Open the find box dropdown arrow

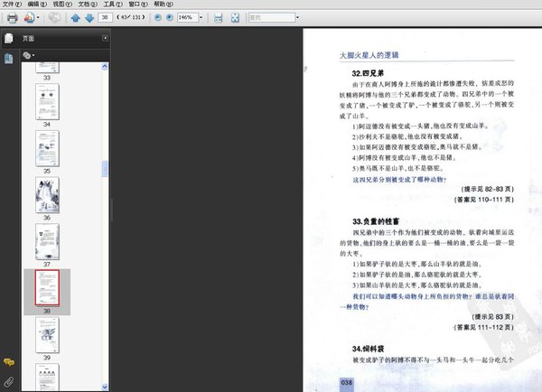pos(294,17)
